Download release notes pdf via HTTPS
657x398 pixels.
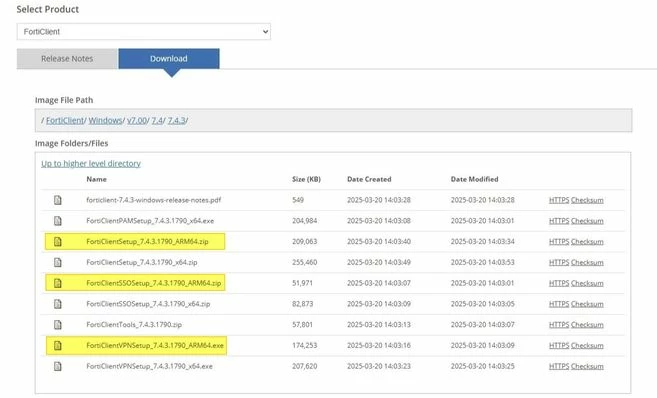pyautogui.click(x=559, y=200)
